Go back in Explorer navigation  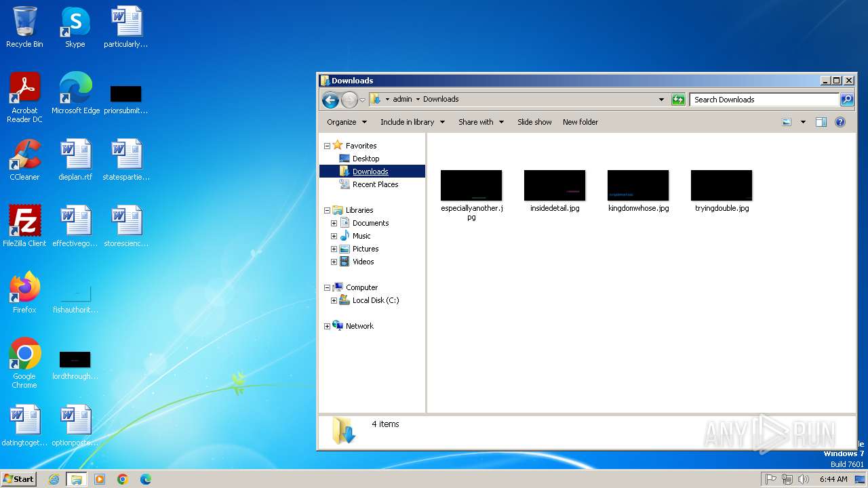tap(330, 100)
